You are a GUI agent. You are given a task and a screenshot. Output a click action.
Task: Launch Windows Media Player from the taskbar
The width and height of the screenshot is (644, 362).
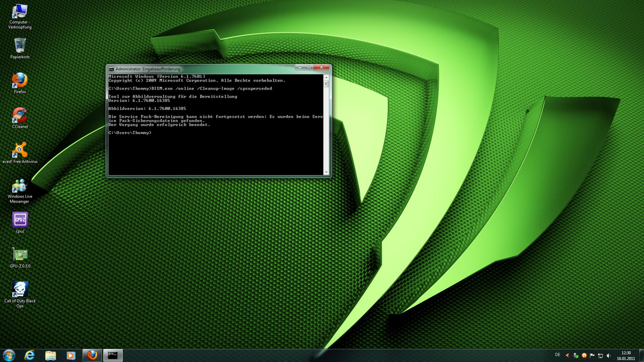(x=71, y=355)
